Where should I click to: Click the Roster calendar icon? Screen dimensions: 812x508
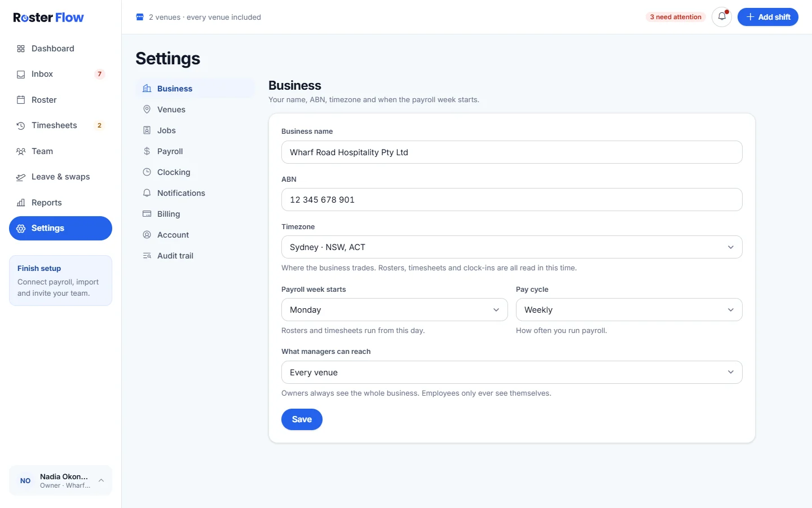point(21,100)
